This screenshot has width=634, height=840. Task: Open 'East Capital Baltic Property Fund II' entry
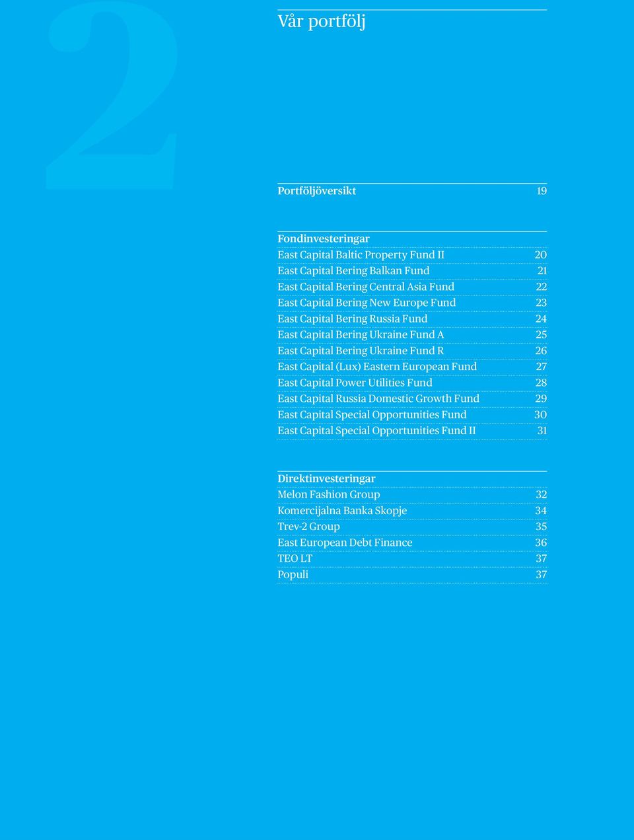point(361,255)
